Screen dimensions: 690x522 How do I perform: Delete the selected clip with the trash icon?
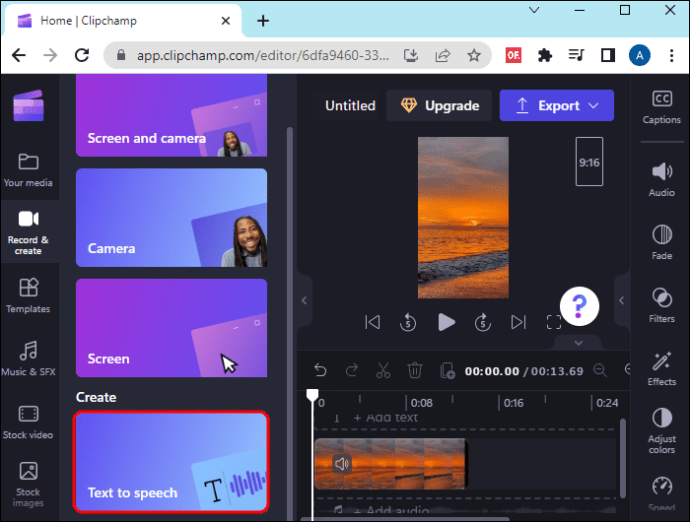coord(415,371)
